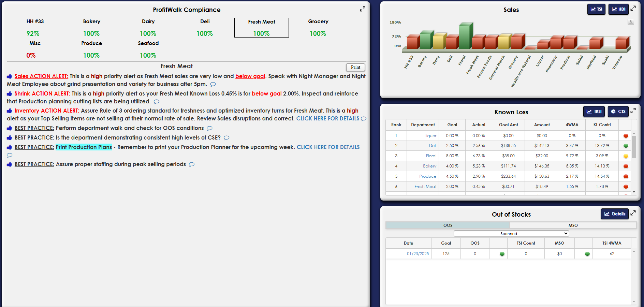Open comment bubble on Sales Action Alert

point(213,84)
